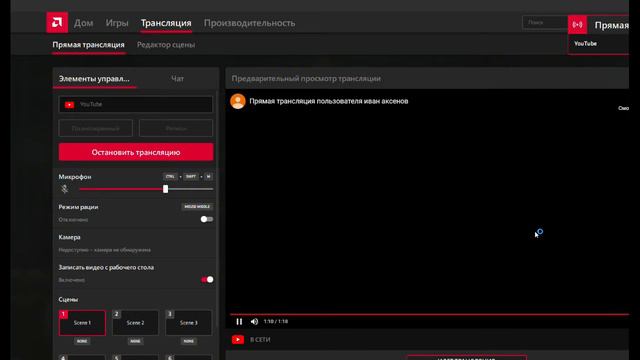Screen dimensions: 640x360
Task: Enable the Режим рации toggle
Action: (x=207, y=219)
